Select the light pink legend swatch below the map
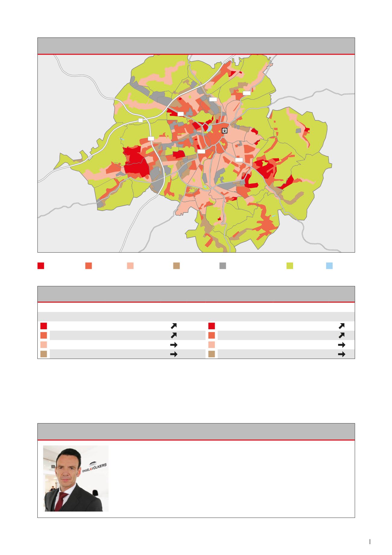 coord(130,266)
